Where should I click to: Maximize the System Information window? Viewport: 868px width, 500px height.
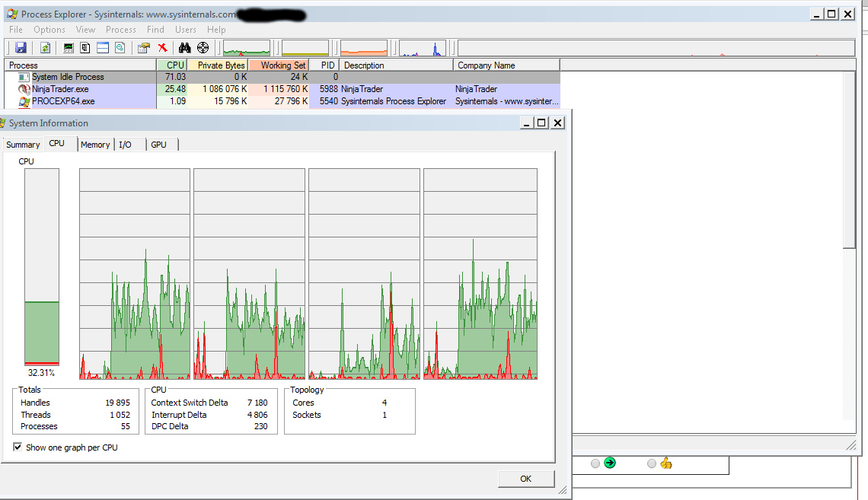click(542, 123)
